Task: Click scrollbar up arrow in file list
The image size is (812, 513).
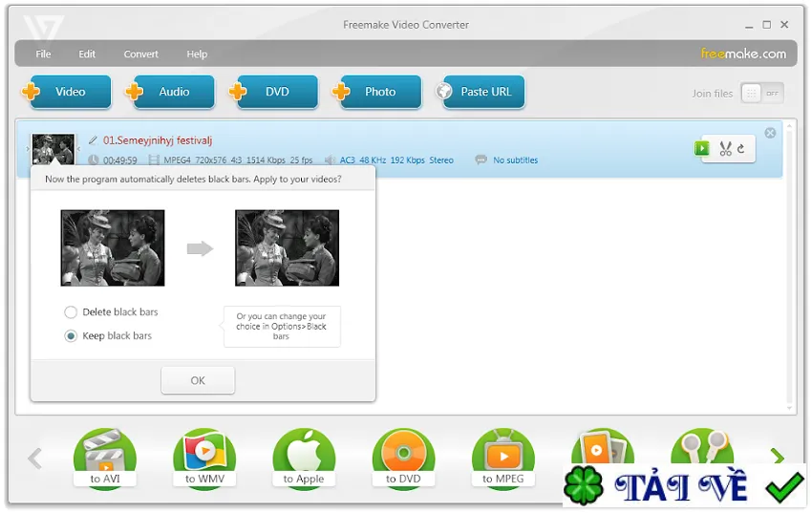Action: [x=789, y=126]
